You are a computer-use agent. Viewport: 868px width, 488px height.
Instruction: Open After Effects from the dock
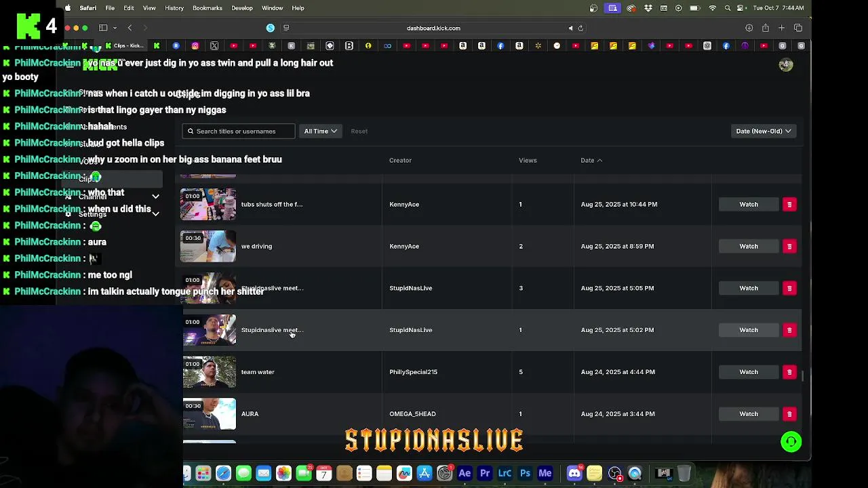465,473
